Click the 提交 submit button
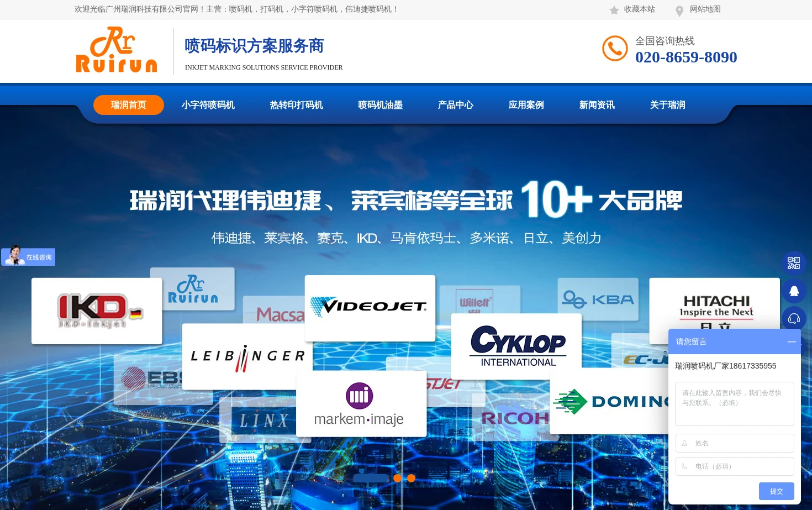Image resolution: width=812 pixels, height=510 pixels. coord(777,491)
